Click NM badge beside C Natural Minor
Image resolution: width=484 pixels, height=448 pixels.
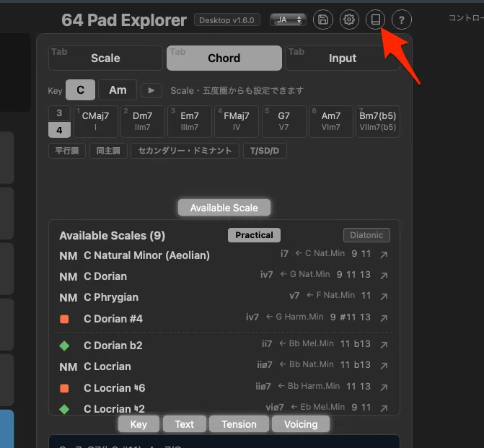coord(69,256)
